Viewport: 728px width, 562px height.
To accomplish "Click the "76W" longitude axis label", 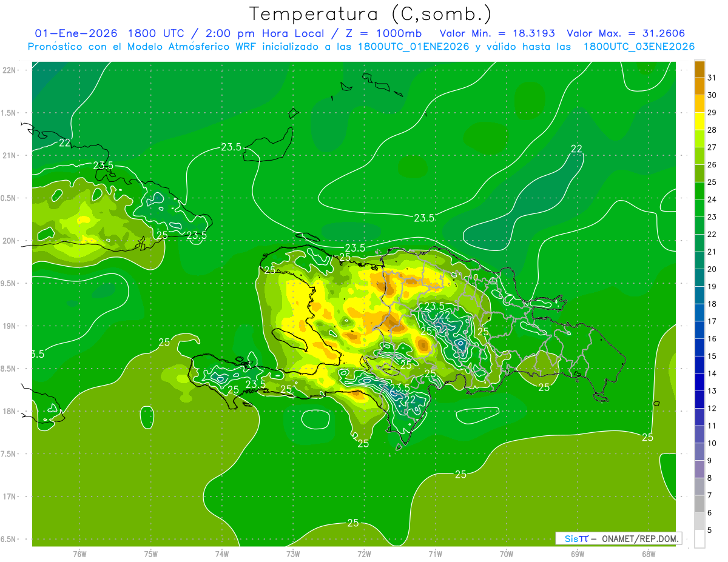I will click(x=79, y=554).
